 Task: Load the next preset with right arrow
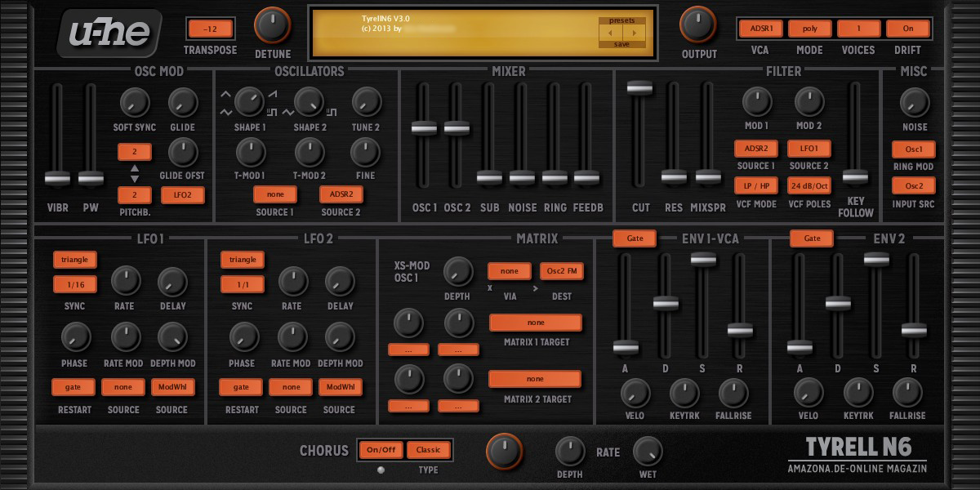pyautogui.click(x=634, y=33)
